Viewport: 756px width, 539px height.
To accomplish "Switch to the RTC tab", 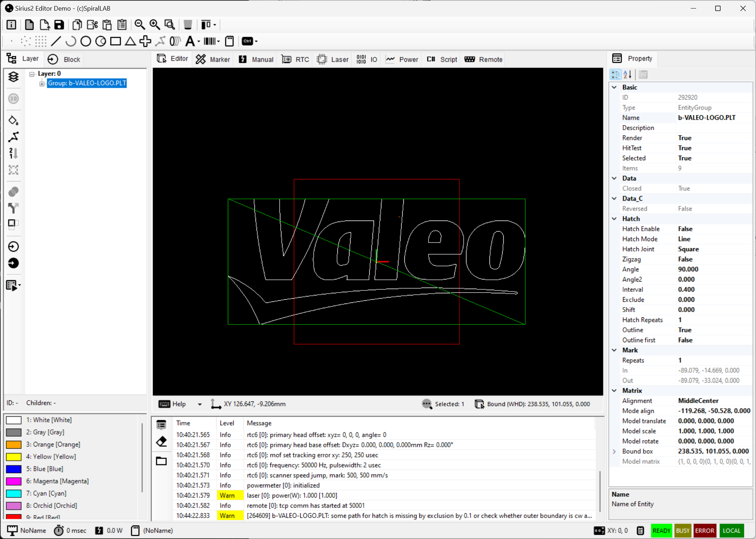I will tap(296, 59).
